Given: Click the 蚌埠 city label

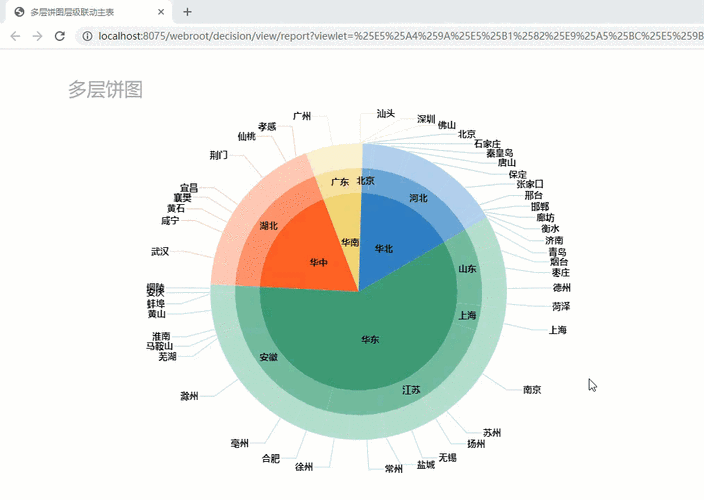Looking at the screenshot, I should (x=156, y=304).
